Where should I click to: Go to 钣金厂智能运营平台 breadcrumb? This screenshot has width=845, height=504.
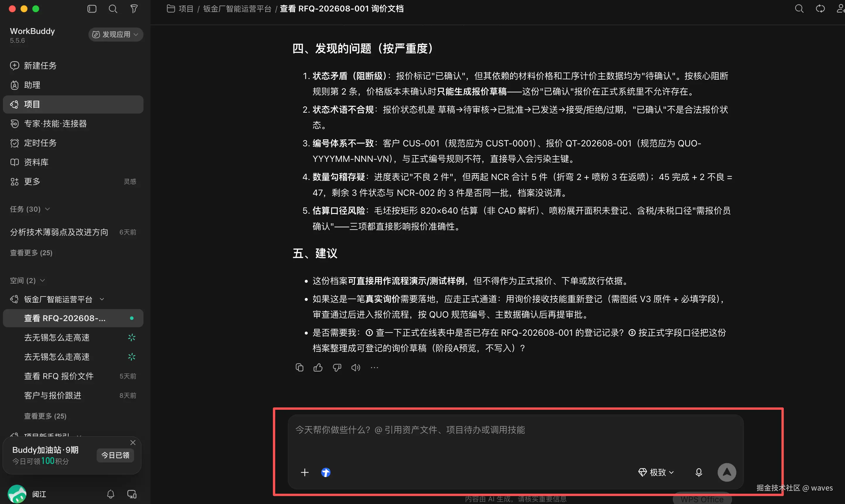(x=237, y=9)
